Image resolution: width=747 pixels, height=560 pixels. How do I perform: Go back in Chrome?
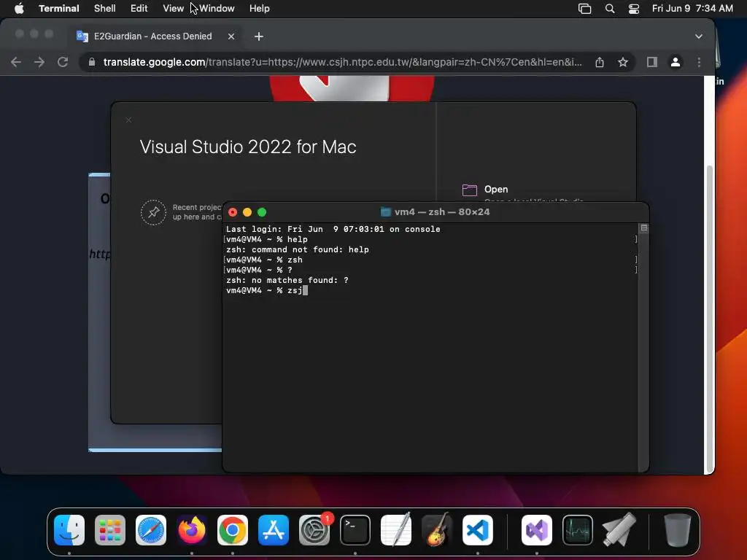(16, 62)
